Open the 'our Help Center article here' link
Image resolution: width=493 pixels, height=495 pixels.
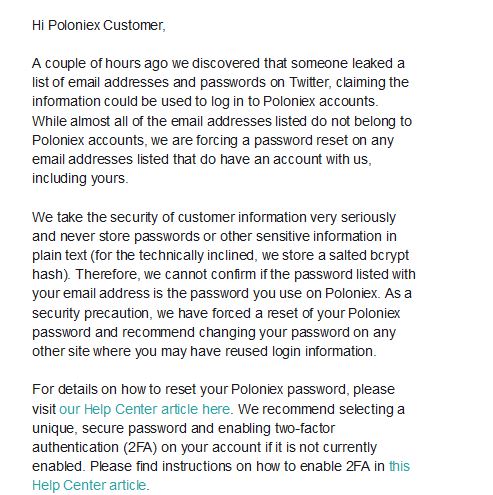pyautogui.click(x=145, y=409)
